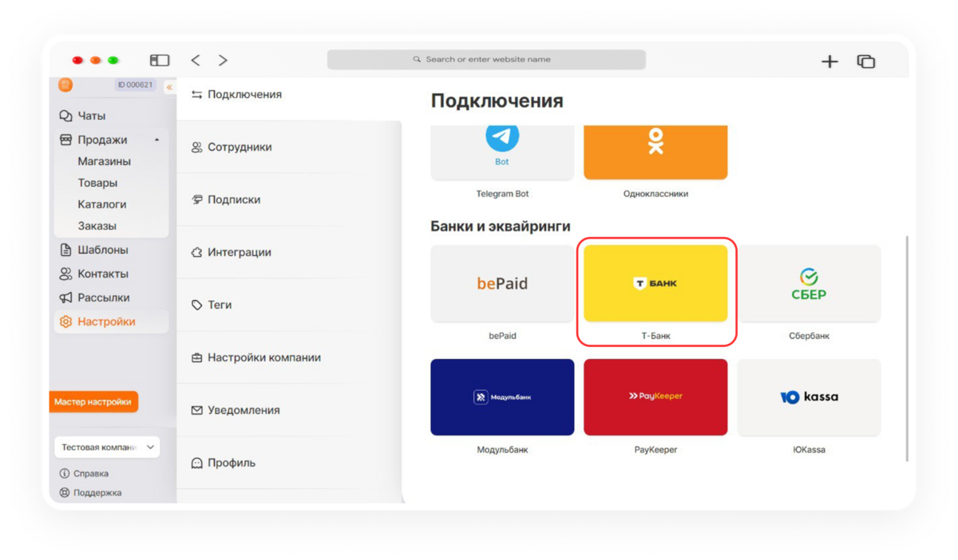Launch Мастер настройки button
Screen dimensions: 958x560
click(93, 402)
